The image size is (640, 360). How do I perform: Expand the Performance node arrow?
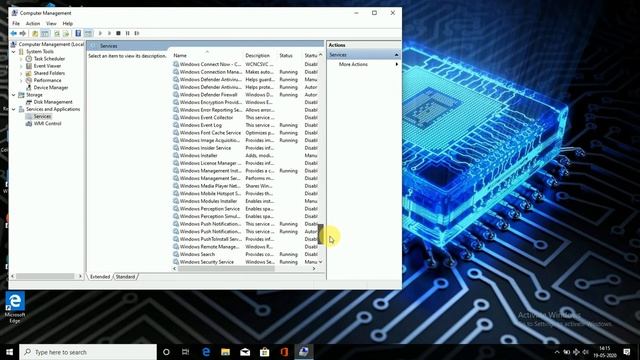point(21,80)
